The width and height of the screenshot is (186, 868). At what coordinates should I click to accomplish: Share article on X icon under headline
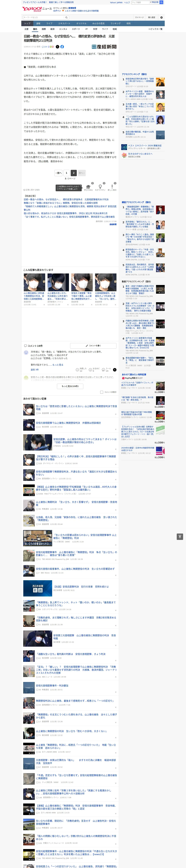click(x=57, y=47)
